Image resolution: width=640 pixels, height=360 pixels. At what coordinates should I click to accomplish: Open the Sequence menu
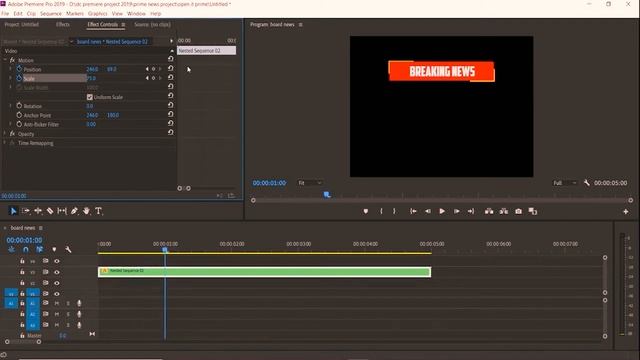point(51,13)
